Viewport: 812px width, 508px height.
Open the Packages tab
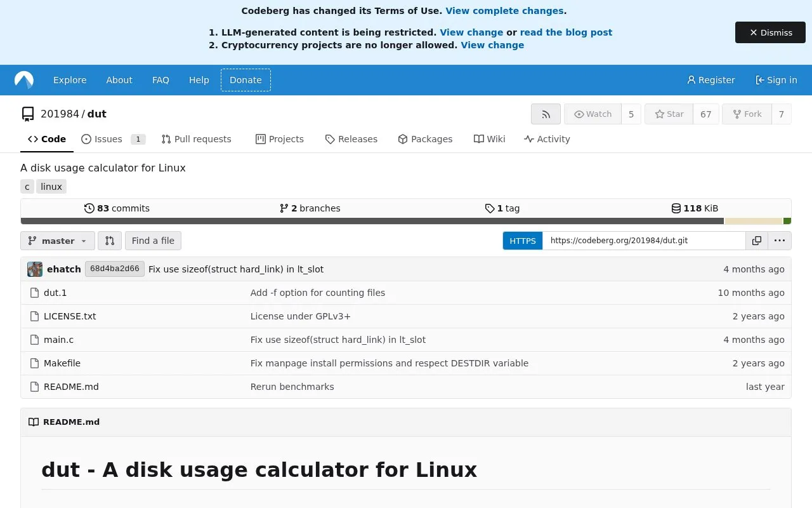(x=425, y=139)
